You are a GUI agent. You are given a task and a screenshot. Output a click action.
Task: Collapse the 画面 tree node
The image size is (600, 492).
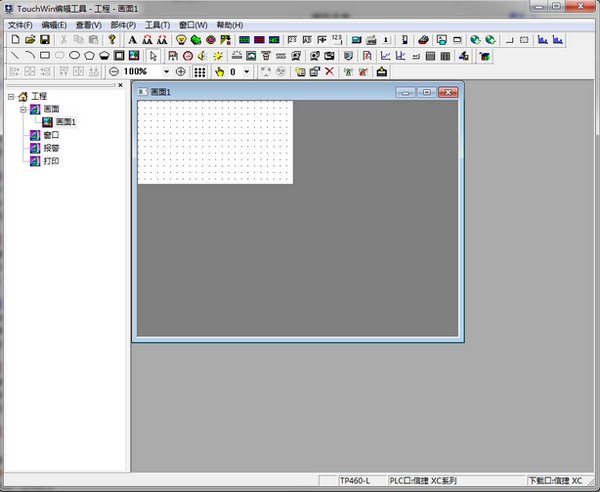22,109
